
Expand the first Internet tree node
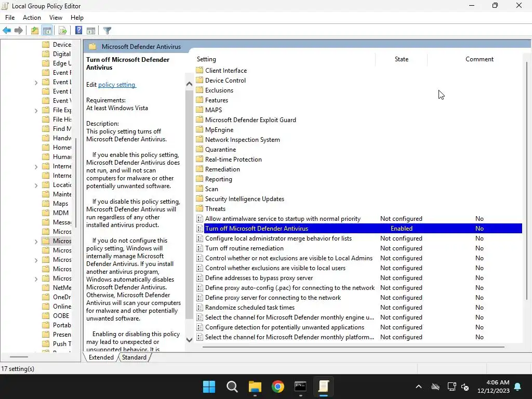pyautogui.click(x=36, y=166)
